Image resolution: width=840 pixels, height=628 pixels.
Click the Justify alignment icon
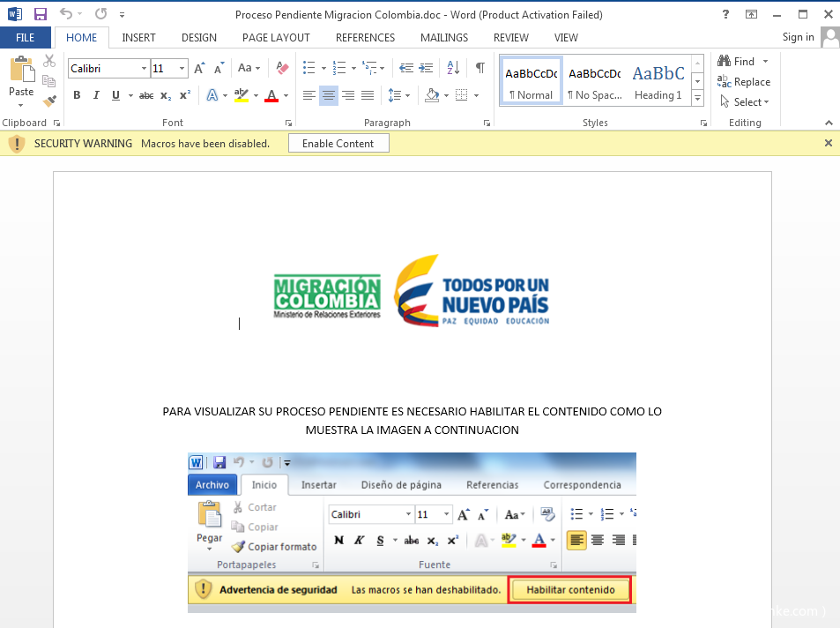[368, 95]
